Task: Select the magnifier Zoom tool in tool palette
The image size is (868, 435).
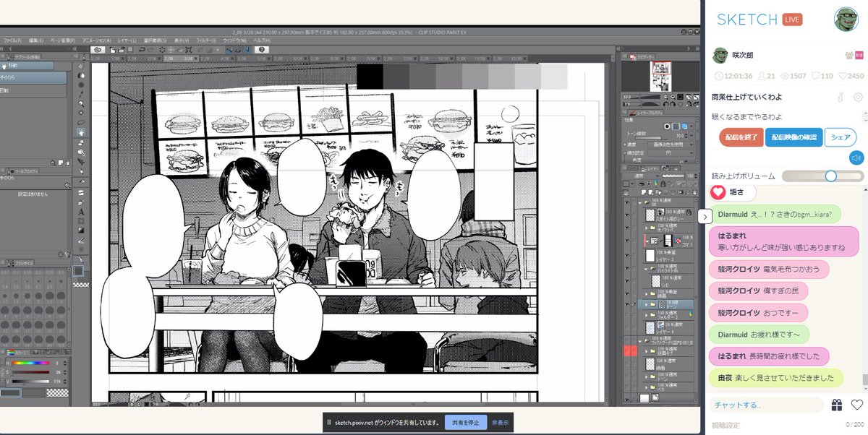Action: [x=81, y=104]
